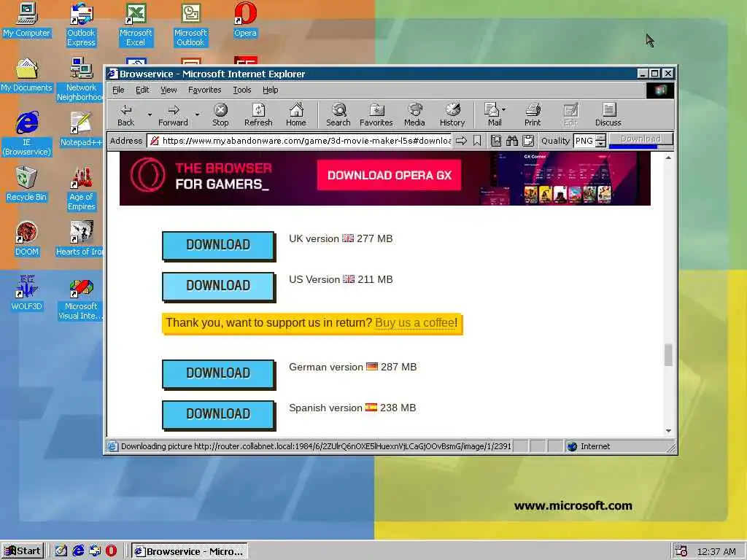
Task: Select WOLF3D desktop shortcut
Action: (x=26, y=293)
